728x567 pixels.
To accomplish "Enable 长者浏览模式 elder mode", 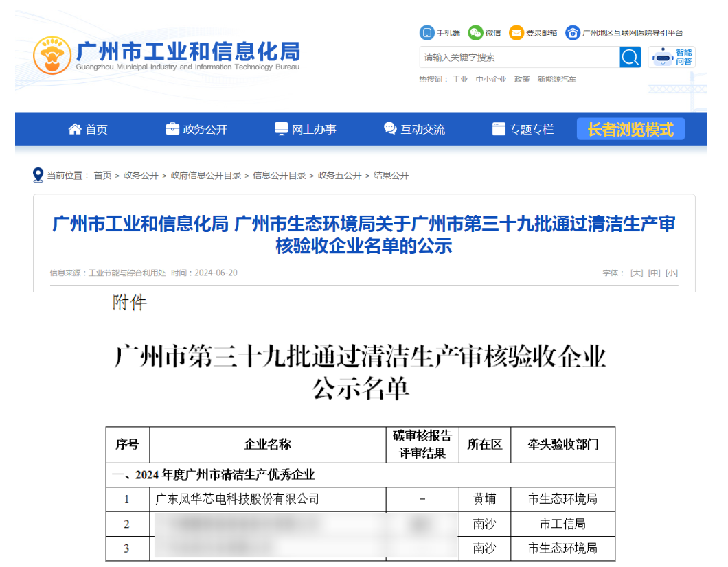I will [x=630, y=128].
